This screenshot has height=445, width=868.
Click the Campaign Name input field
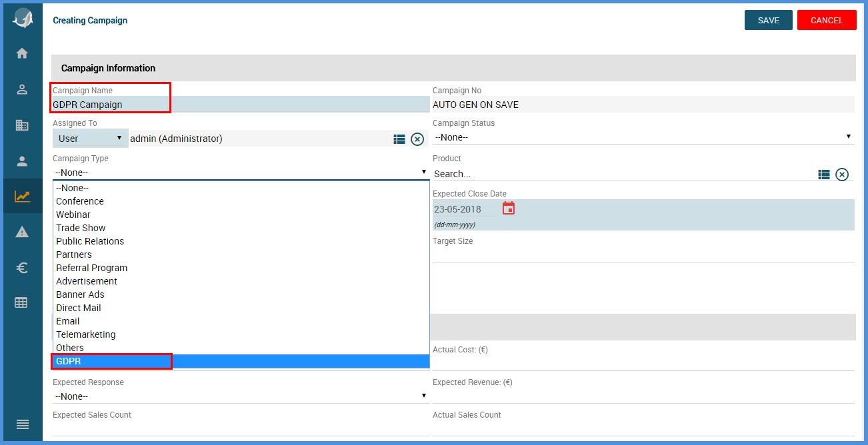241,104
